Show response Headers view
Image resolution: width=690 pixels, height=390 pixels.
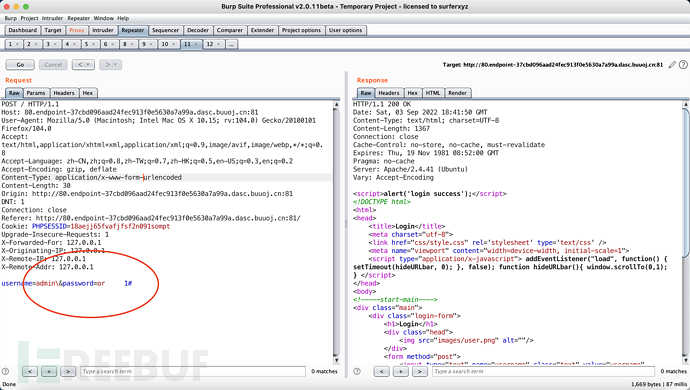tap(389, 93)
